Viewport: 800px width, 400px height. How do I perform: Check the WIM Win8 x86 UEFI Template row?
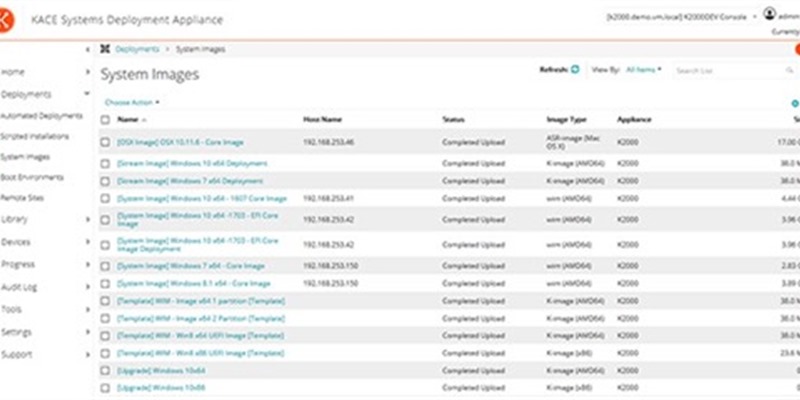(x=105, y=353)
